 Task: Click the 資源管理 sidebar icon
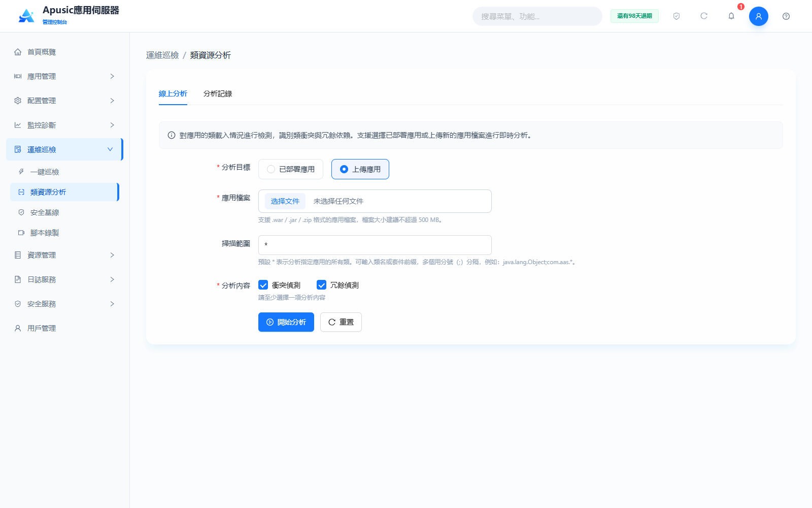click(18, 255)
